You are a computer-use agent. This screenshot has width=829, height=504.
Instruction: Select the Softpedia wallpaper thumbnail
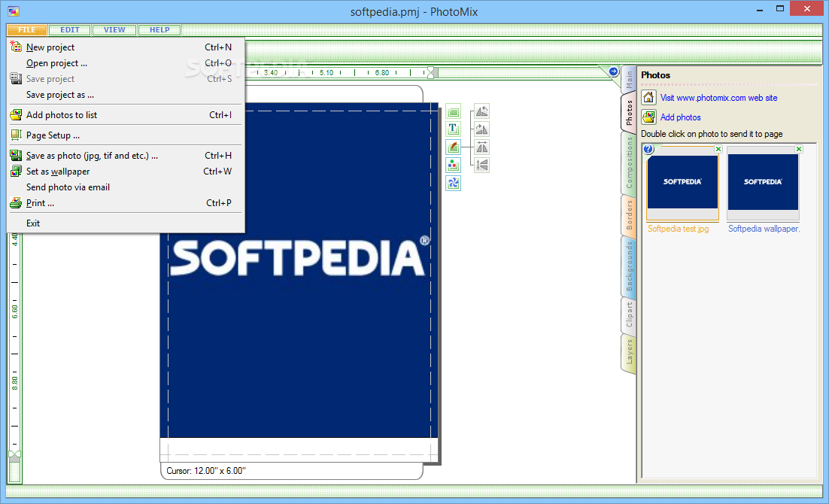click(x=763, y=183)
